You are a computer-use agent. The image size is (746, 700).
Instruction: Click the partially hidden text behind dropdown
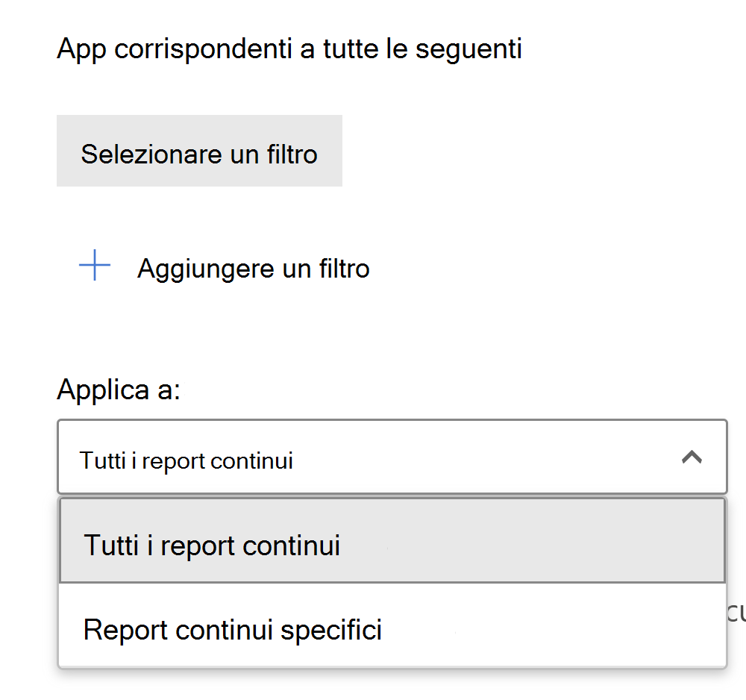click(x=736, y=612)
